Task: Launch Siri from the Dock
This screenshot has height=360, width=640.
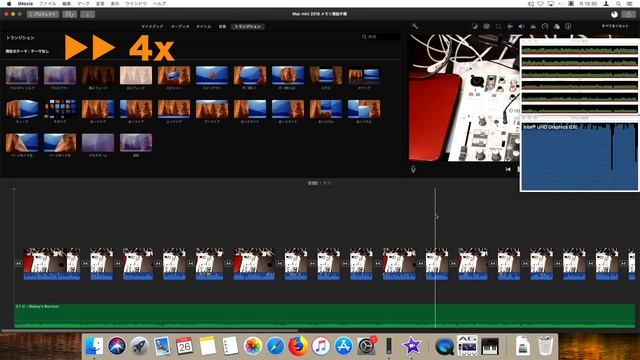Action: click(x=117, y=346)
